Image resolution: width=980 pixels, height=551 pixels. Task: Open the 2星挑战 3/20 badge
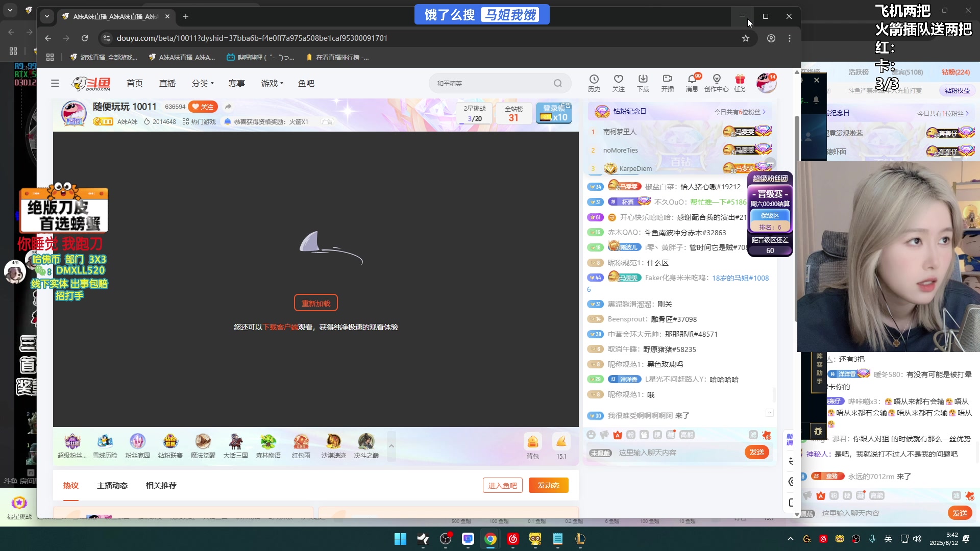point(475,113)
